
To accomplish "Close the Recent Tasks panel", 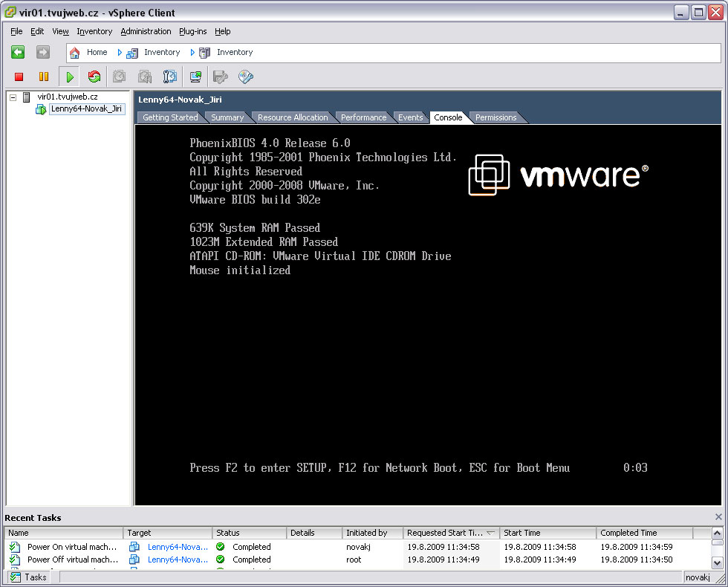I will [x=718, y=517].
